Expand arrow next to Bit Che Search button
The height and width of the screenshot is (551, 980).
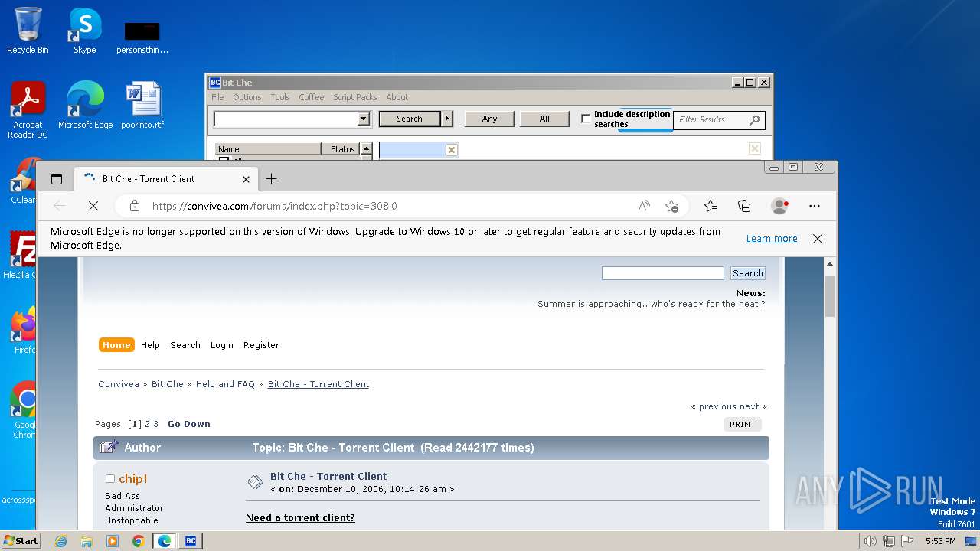[x=448, y=119]
